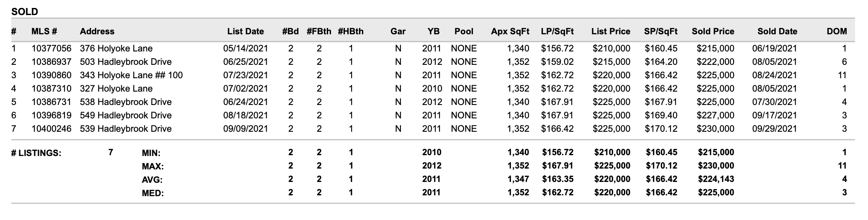Click MLS number 10387310
The width and height of the screenshot is (868, 220).
51,89
